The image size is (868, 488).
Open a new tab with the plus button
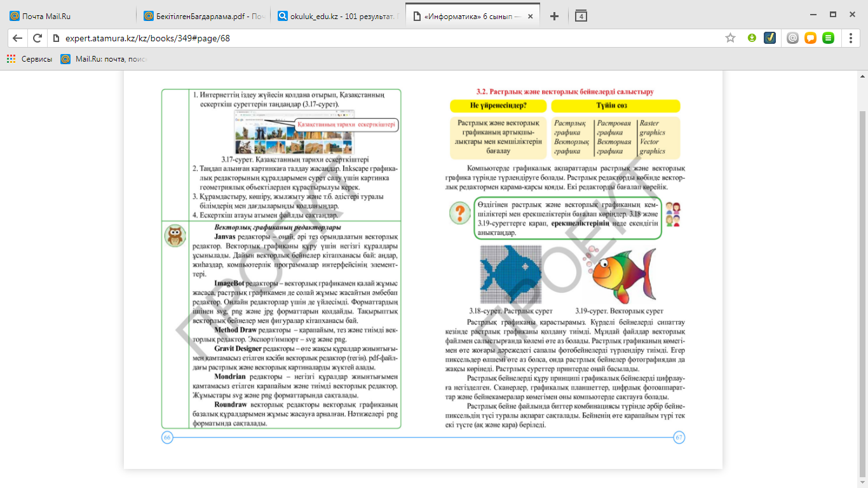point(554,16)
